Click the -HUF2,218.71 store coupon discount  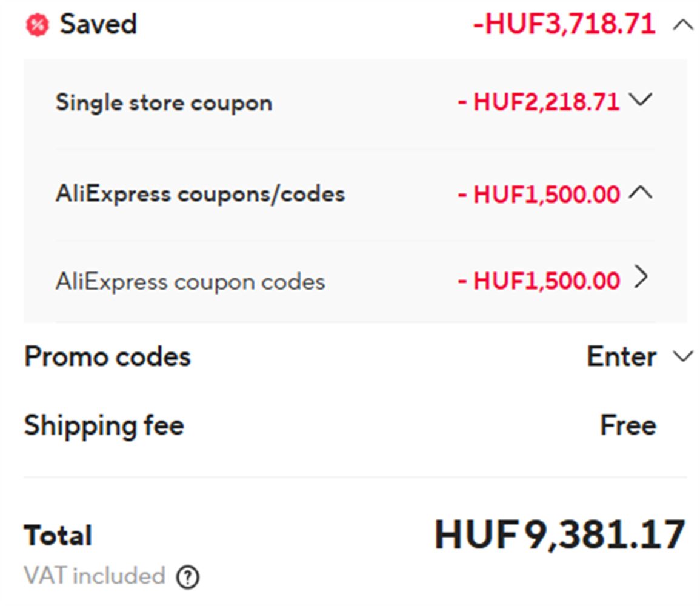coord(539,102)
